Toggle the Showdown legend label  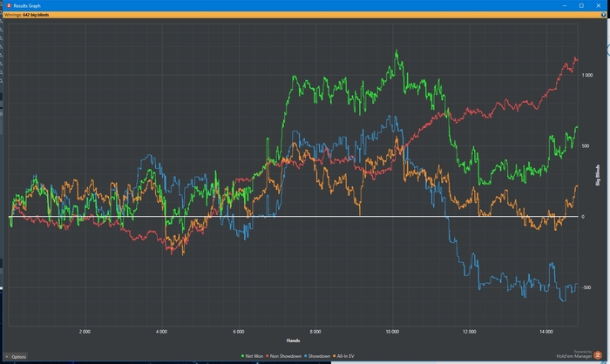coord(319,356)
